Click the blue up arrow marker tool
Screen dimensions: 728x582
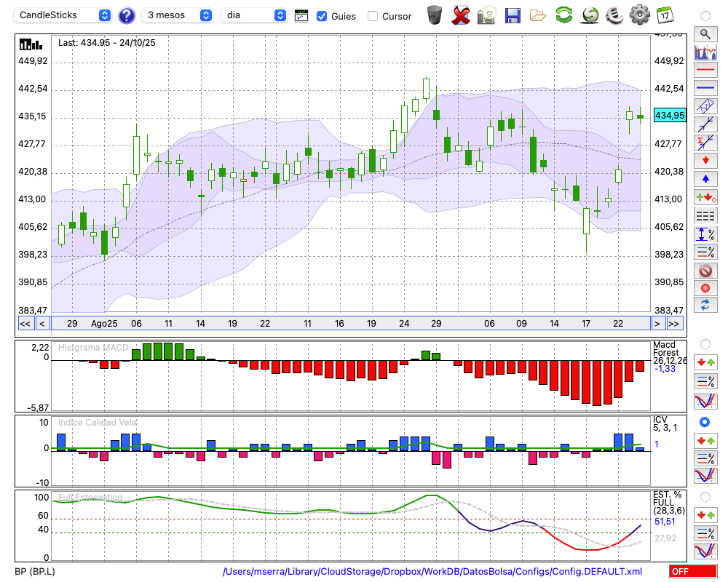tap(705, 179)
